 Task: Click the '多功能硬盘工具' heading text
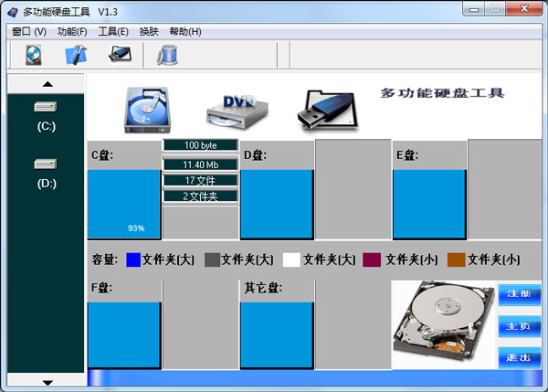click(x=442, y=93)
